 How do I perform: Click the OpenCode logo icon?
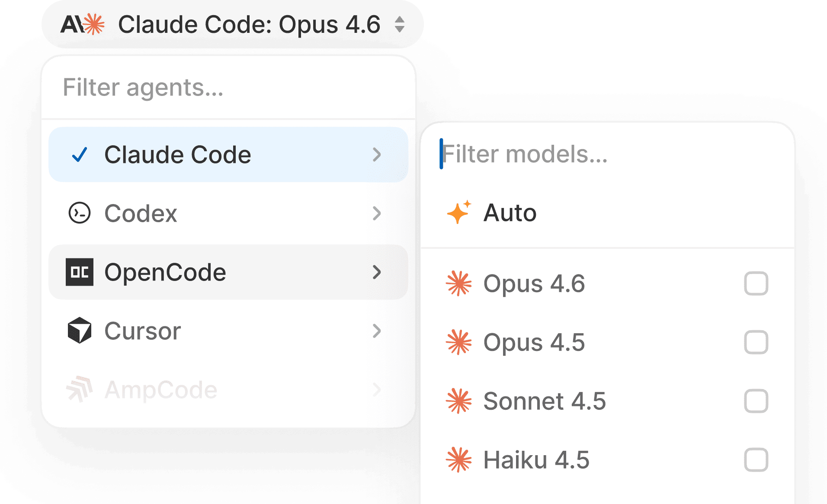point(80,272)
